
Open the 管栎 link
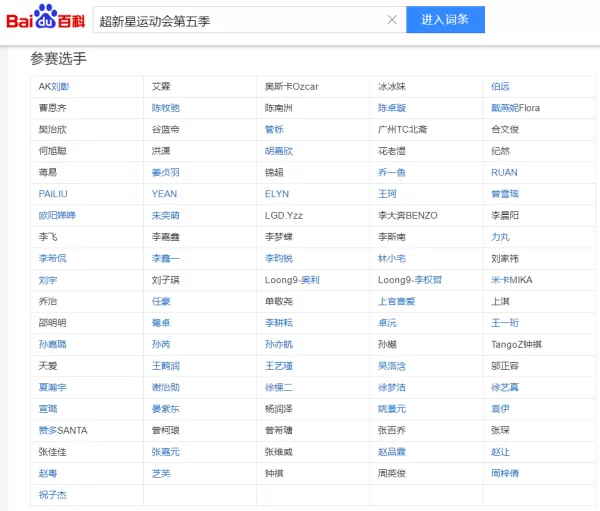click(274, 129)
